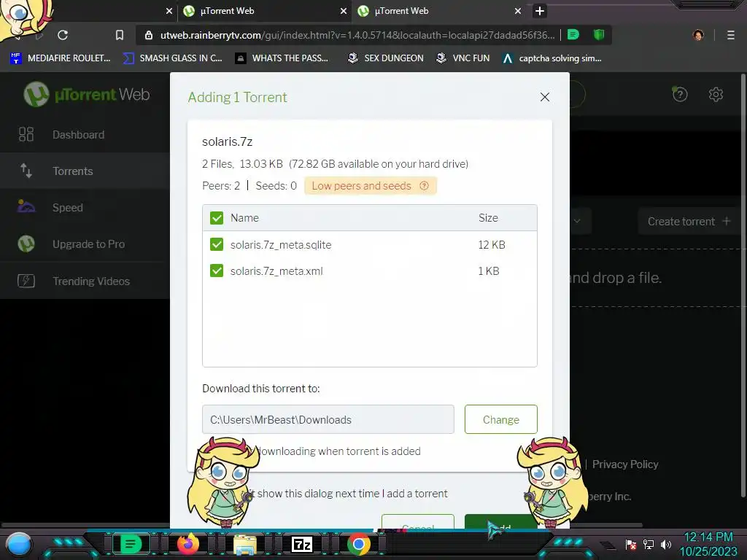Click the µTorrent Web logo
The image size is (747, 560).
[x=87, y=94]
